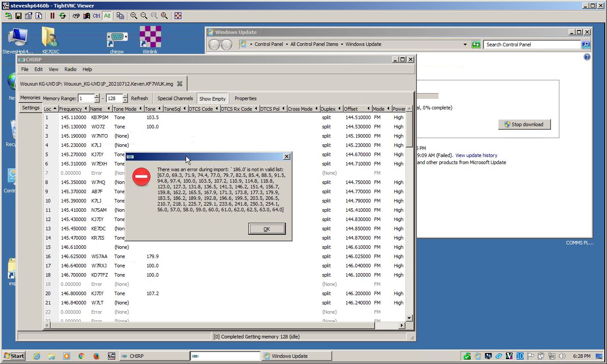Image resolution: width=607 pixels, height=364 pixels.
Task: Click New connection icon in TightVNC toolbar
Action: coord(8,15)
